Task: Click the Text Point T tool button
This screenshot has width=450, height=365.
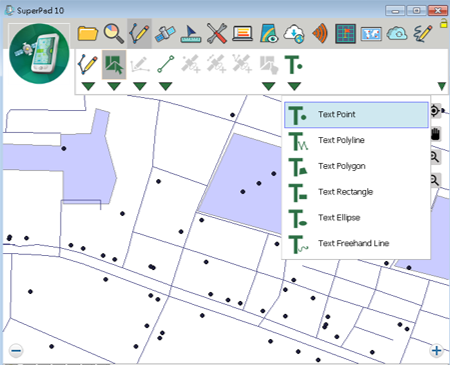Action: click(294, 64)
